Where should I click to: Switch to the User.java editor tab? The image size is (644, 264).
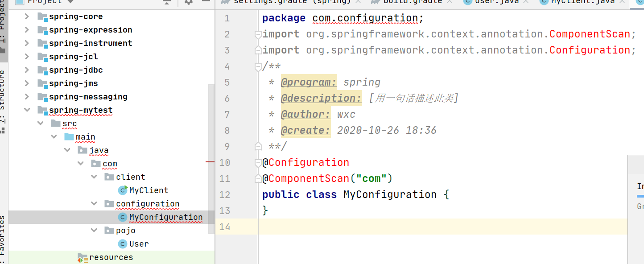click(496, 2)
